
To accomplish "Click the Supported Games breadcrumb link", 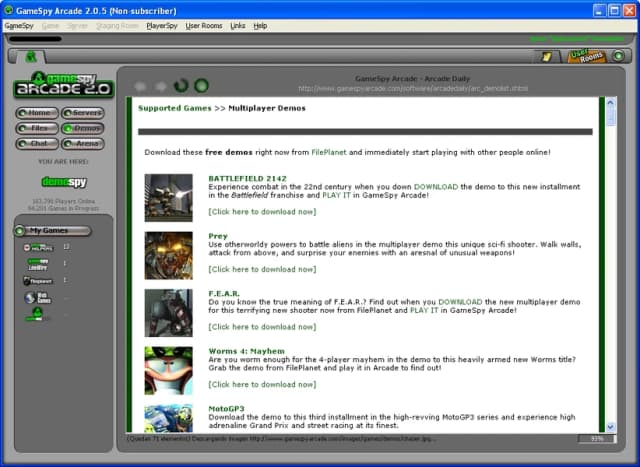I will (x=175, y=108).
